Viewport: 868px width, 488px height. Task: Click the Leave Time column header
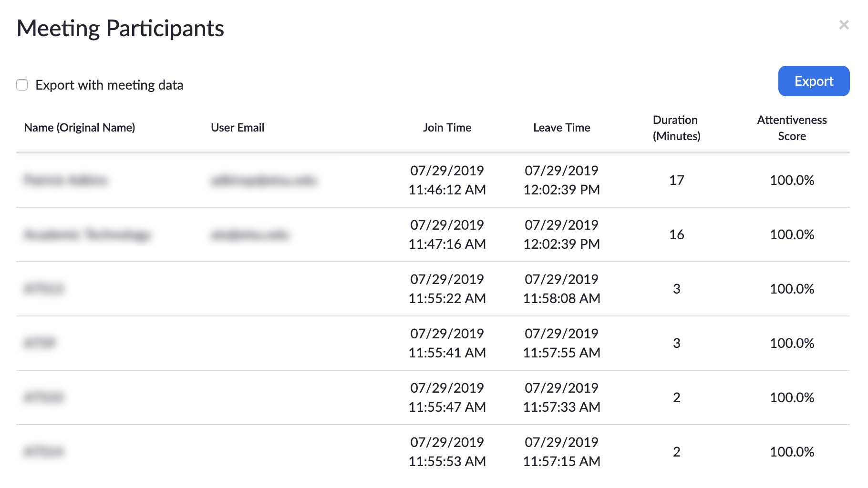[561, 128]
